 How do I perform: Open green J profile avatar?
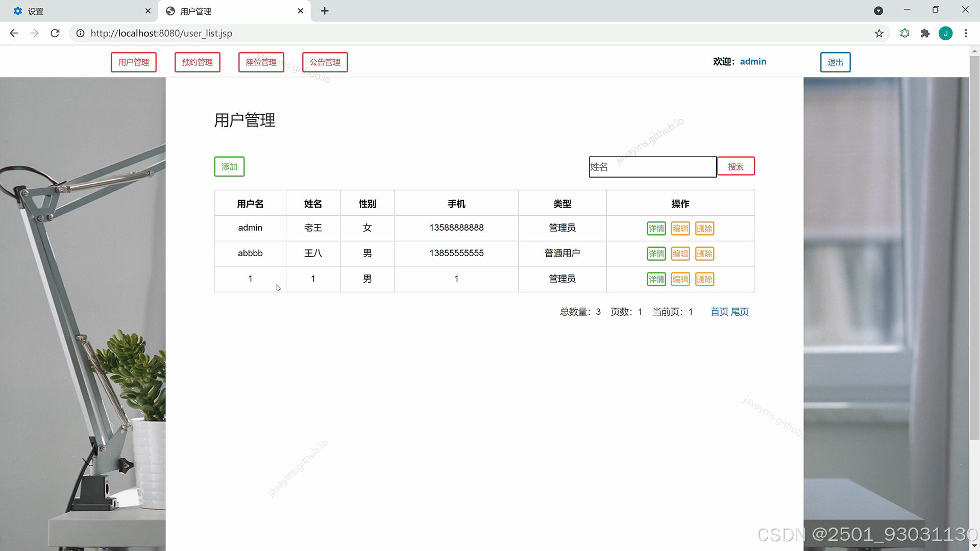click(945, 33)
